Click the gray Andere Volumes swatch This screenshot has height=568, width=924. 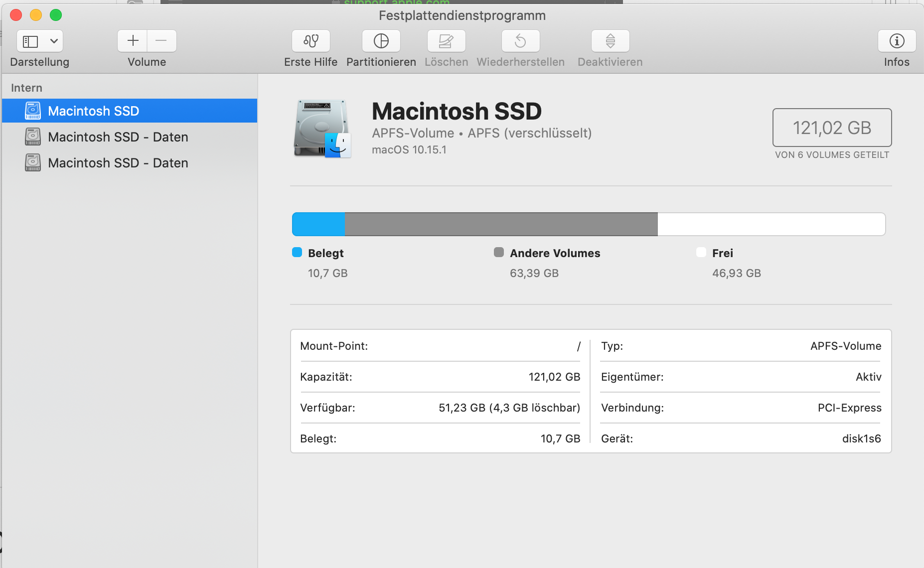499,252
